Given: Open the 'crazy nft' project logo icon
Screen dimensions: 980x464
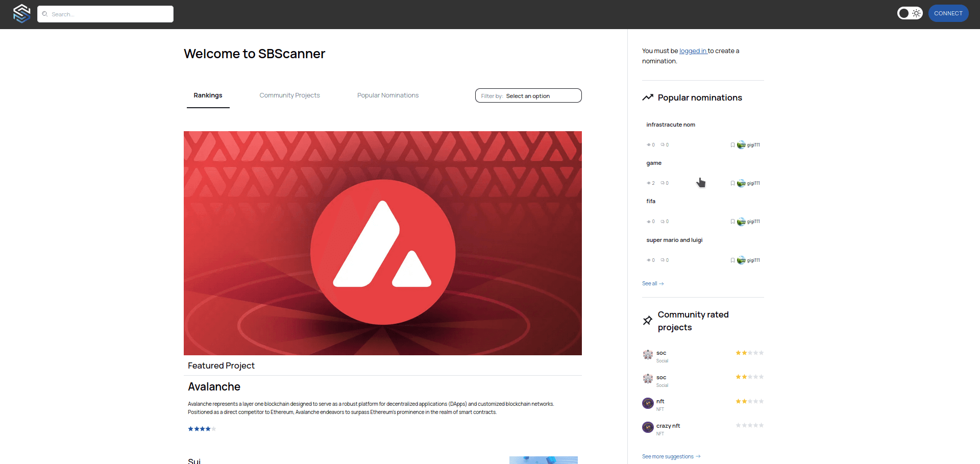Looking at the screenshot, I should [x=648, y=427].
